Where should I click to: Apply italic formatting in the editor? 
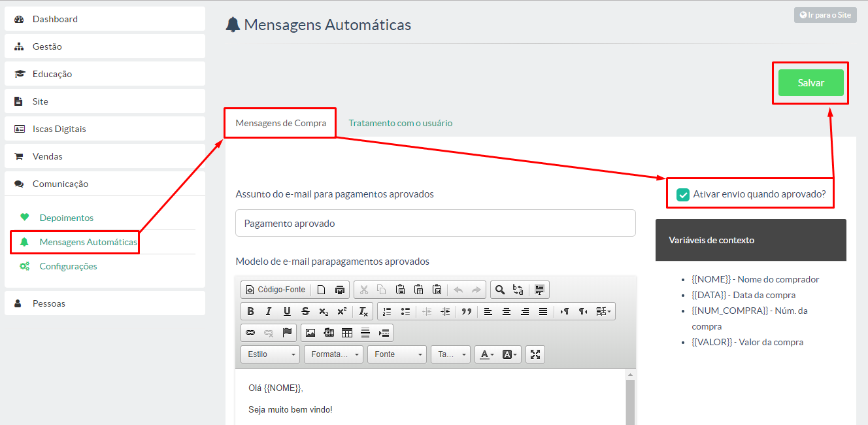tap(269, 311)
